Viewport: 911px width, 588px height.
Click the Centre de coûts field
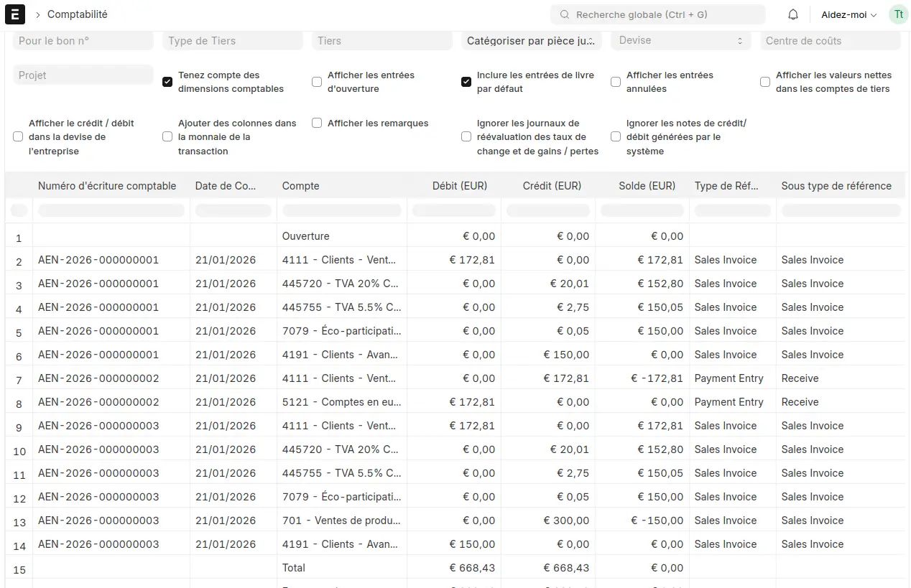click(831, 41)
